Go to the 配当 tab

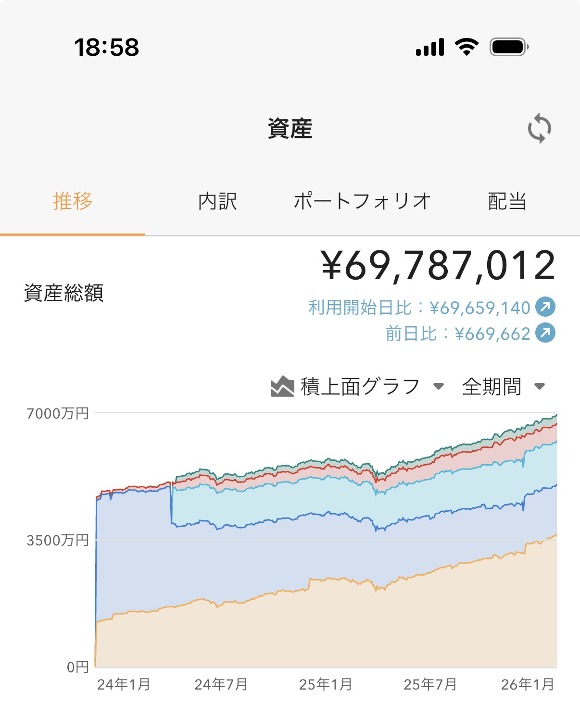point(507,201)
